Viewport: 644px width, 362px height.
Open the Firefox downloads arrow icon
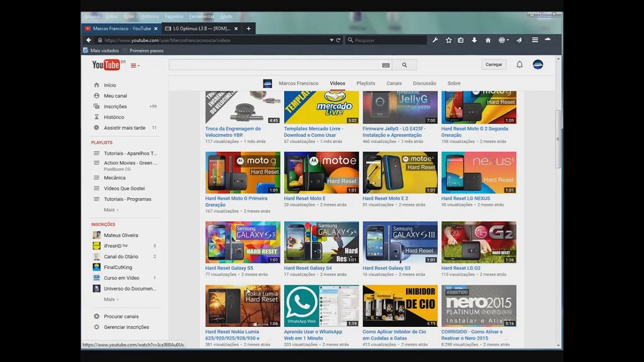[x=474, y=40]
